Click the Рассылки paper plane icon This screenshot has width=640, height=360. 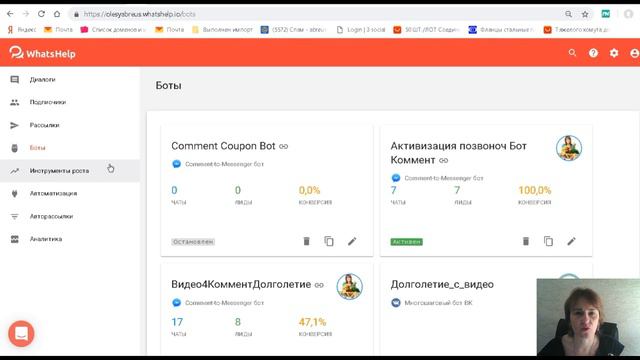point(15,125)
